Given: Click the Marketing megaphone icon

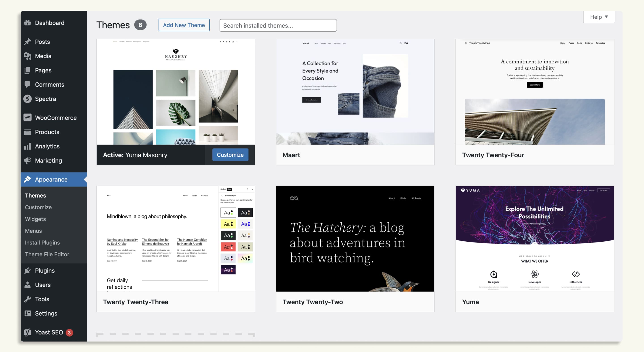Looking at the screenshot, I should point(28,161).
